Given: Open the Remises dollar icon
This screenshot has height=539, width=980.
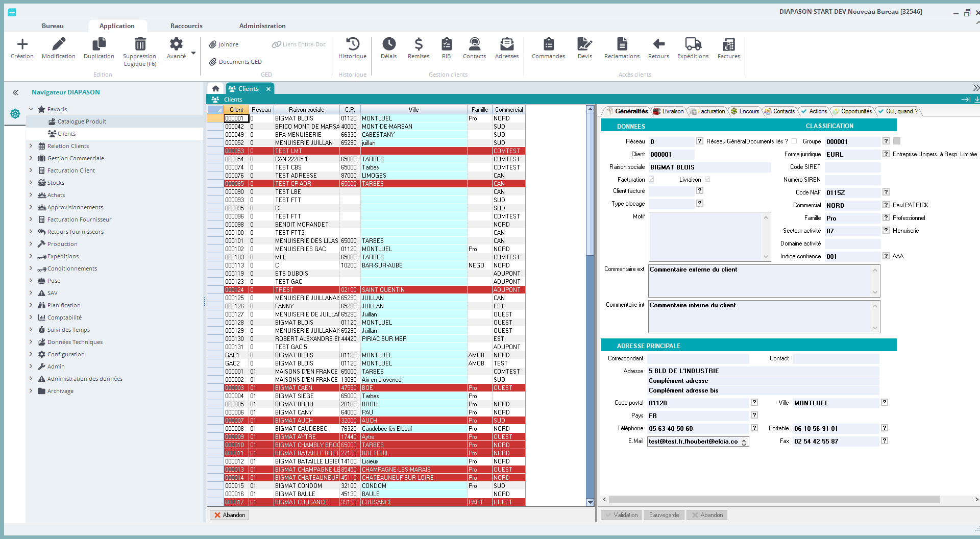Looking at the screenshot, I should coord(418,44).
